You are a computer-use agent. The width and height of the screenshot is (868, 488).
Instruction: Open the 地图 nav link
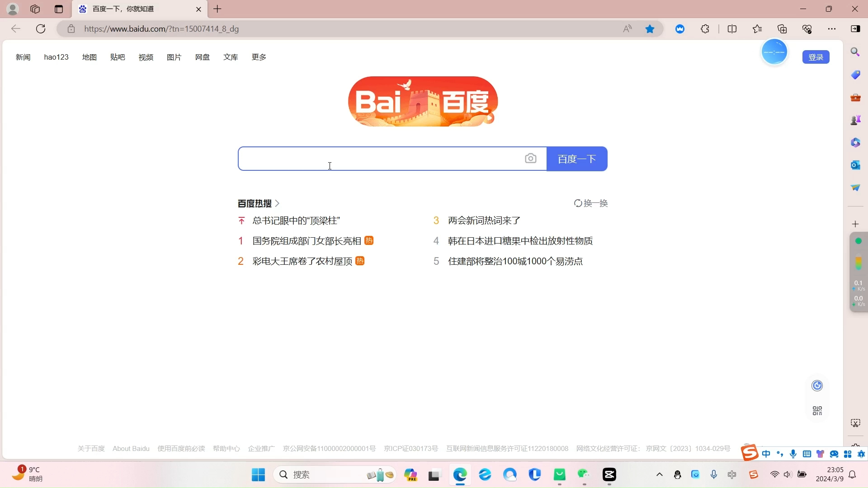tap(90, 57)
